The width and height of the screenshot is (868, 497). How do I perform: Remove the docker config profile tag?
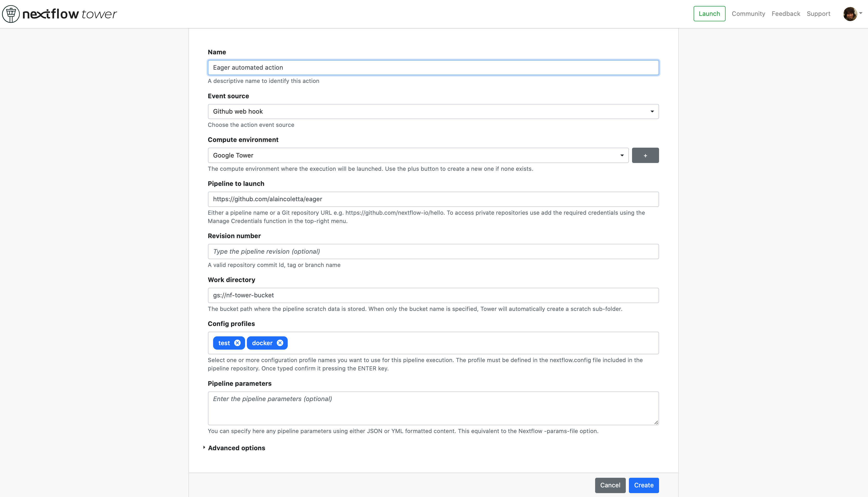(x=280, y=343)
